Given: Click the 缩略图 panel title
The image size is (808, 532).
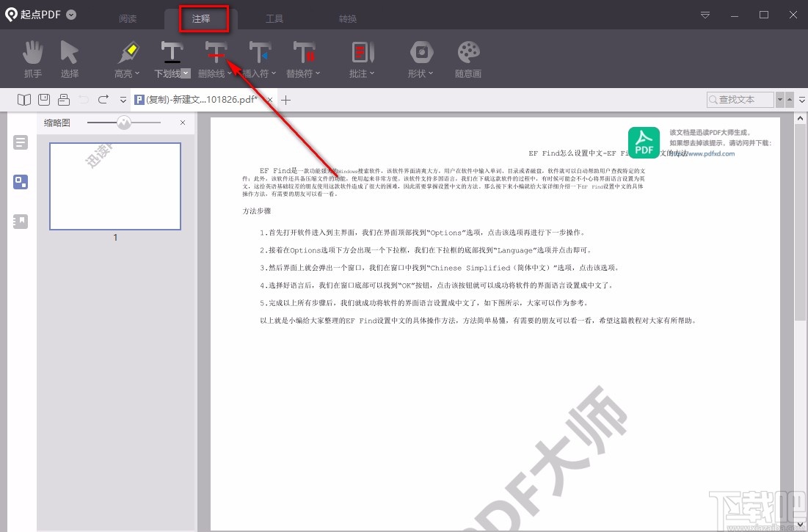Looking at the screenshot, I should pyautogui.click(x=57, y=123).
